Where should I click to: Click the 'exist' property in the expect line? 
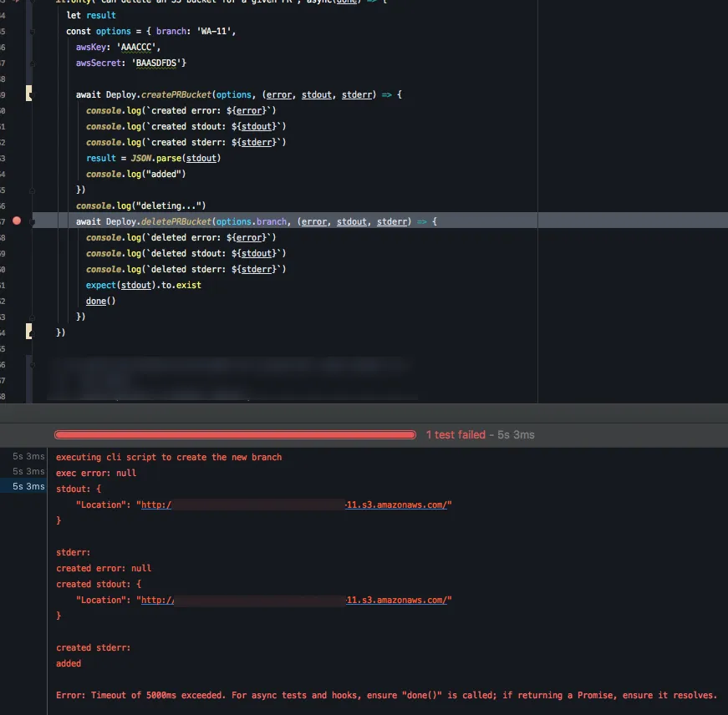coord(189,286)
